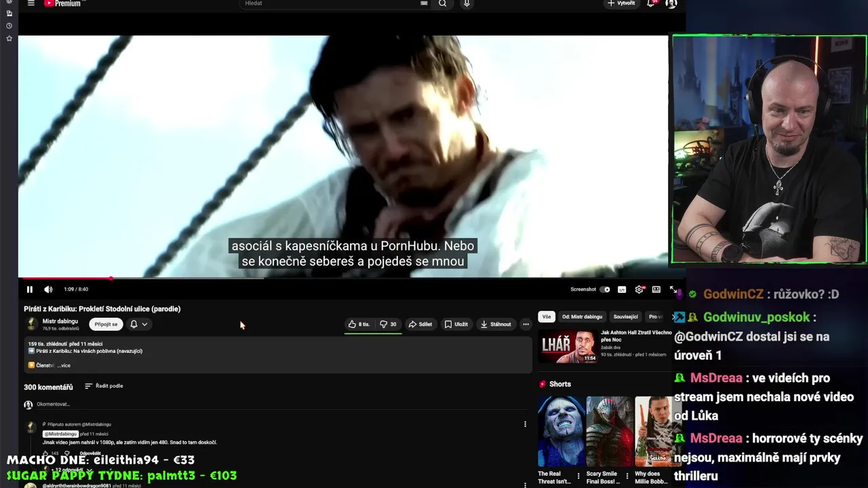Join the channel via Připojit se

click(106, 324)
